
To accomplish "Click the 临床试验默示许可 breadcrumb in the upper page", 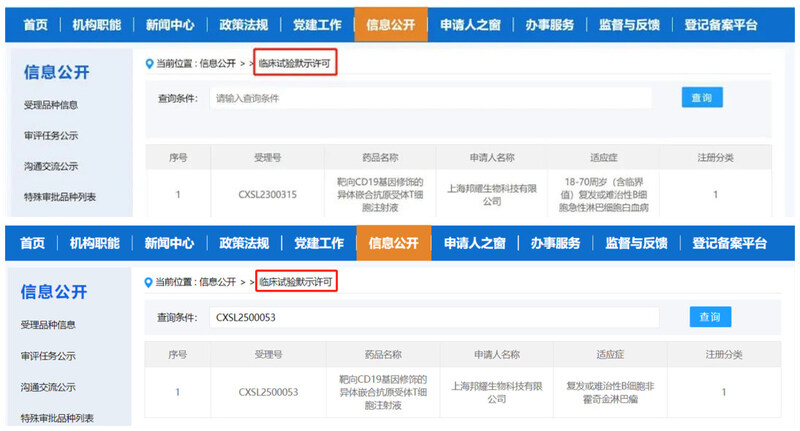I will click(296, 63).
